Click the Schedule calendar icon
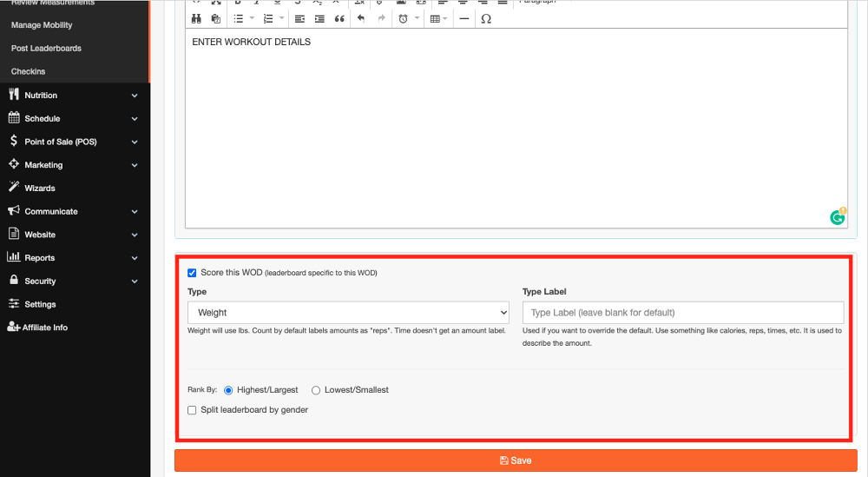 14,117
